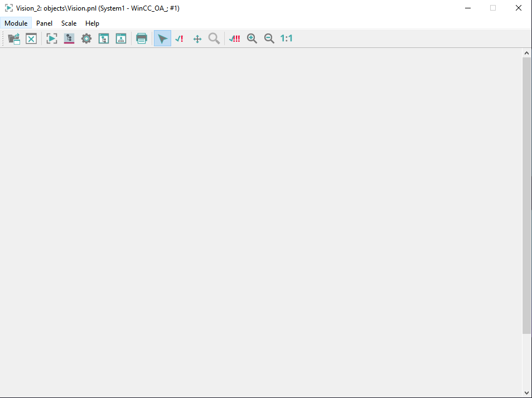The image size is (532, 398).
Task: Open the gear settings icon
Action: tap(86, 38)
